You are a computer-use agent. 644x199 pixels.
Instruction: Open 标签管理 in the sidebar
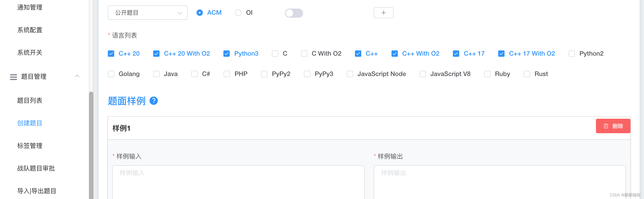[x=30, y=146]
